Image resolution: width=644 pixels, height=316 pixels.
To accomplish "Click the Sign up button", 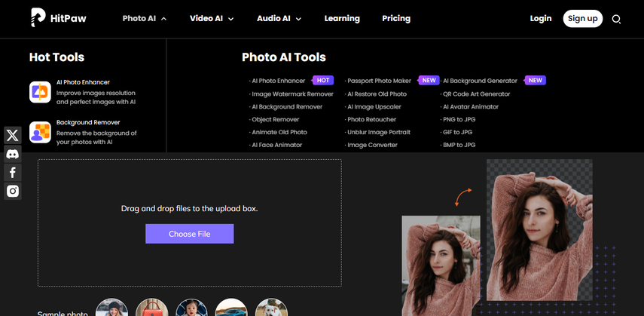I will click(582, 18).
